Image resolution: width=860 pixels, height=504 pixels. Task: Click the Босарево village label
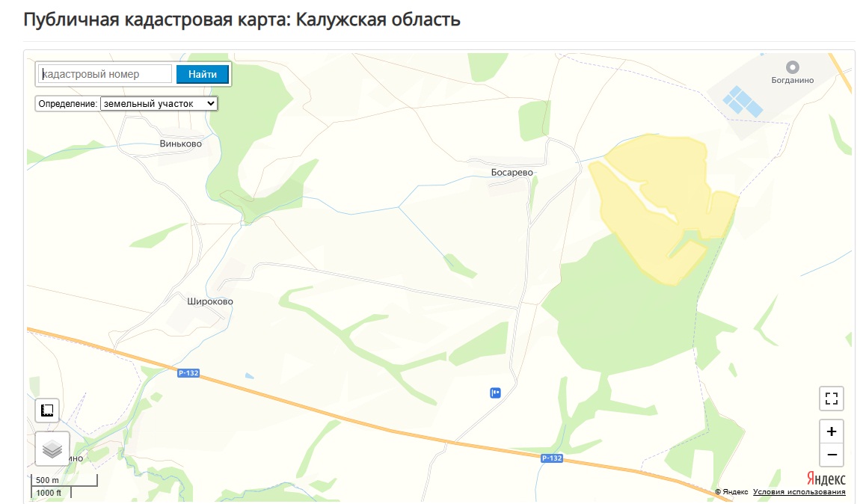click(512, 172)
